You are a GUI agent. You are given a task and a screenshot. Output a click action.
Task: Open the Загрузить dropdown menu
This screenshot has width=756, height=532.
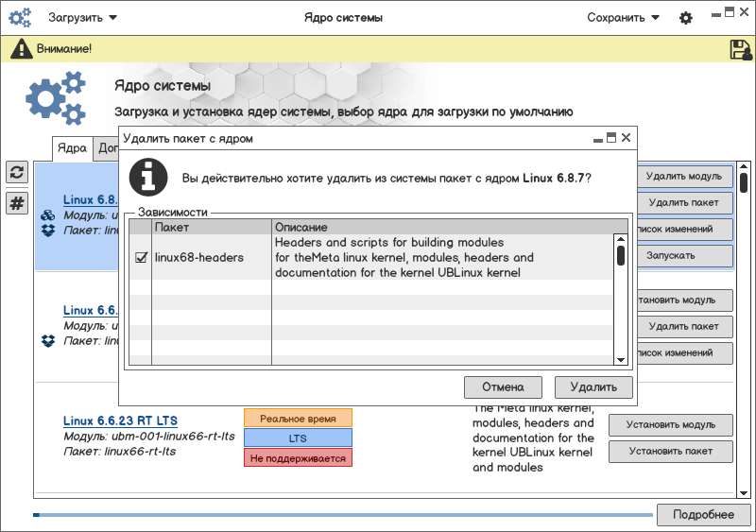click(83, 18)
